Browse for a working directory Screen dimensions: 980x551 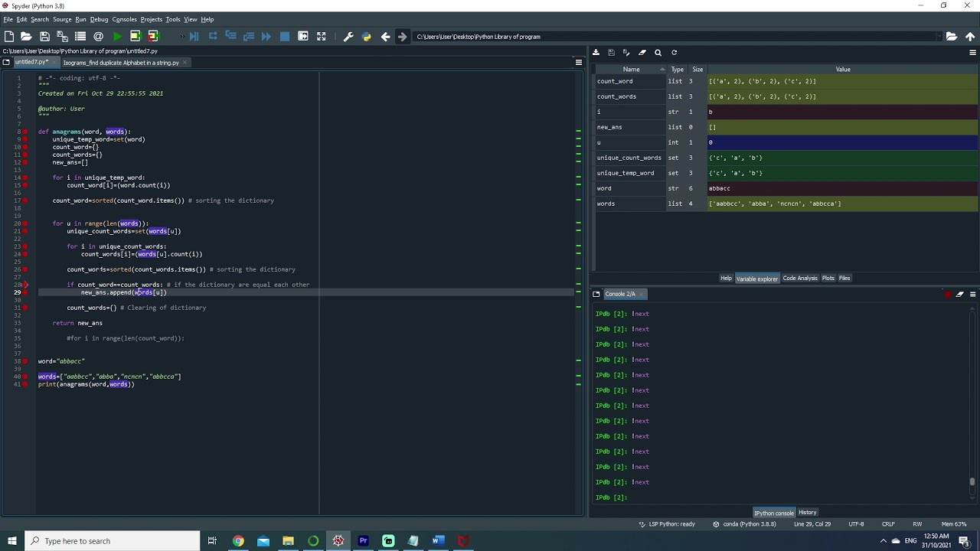[952, 36]
